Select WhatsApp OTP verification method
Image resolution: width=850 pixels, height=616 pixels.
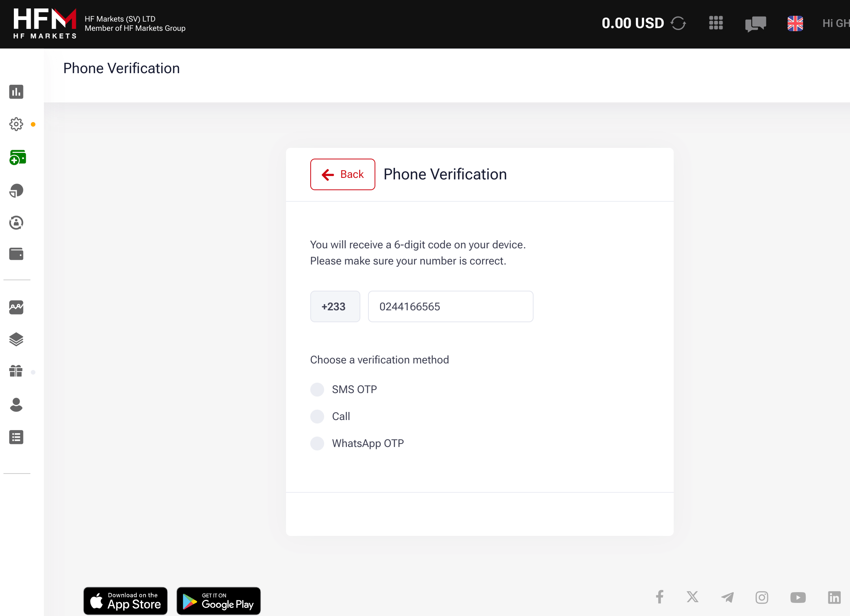317,443
